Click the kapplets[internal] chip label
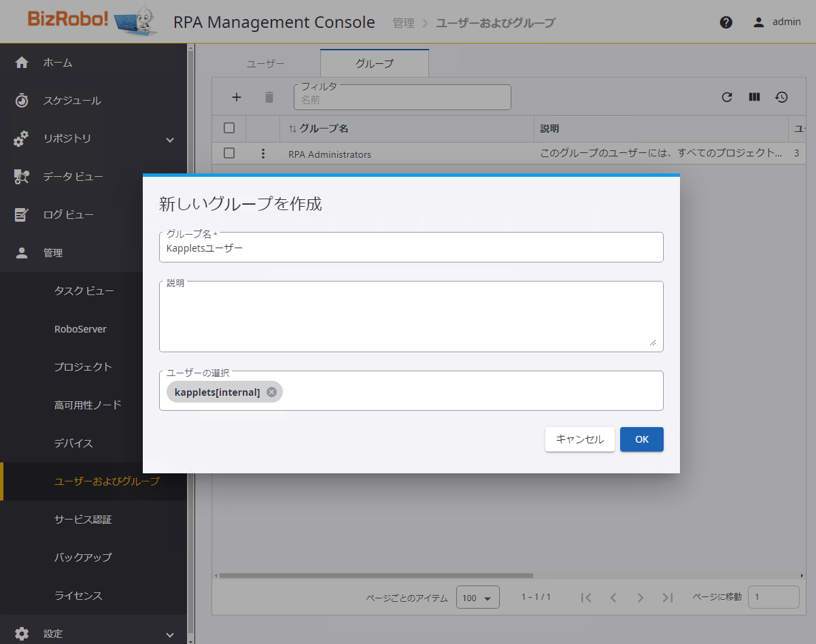The width and height of the screenshot is (816, 644). coord(218,392)
